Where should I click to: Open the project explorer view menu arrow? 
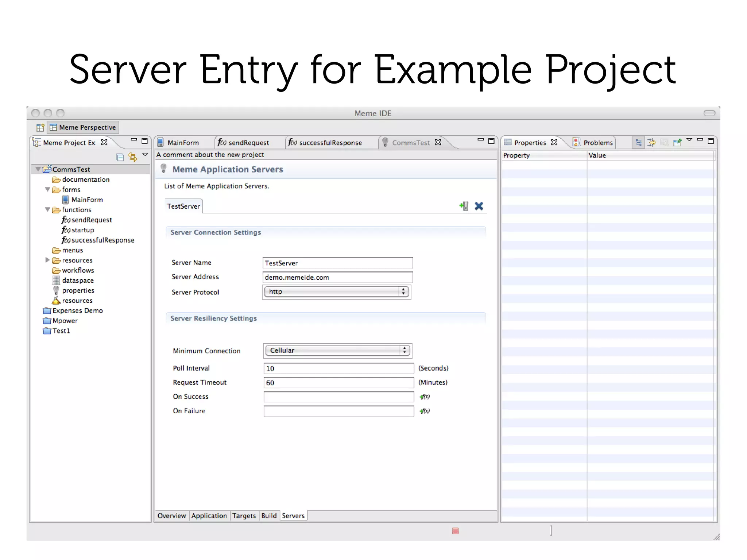pyautogui.click(x=145, y=155)
